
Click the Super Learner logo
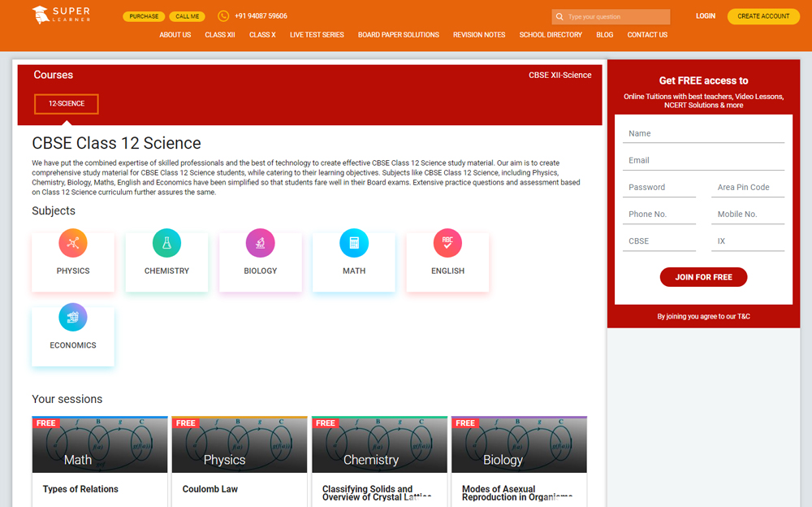tap(61, 15)
